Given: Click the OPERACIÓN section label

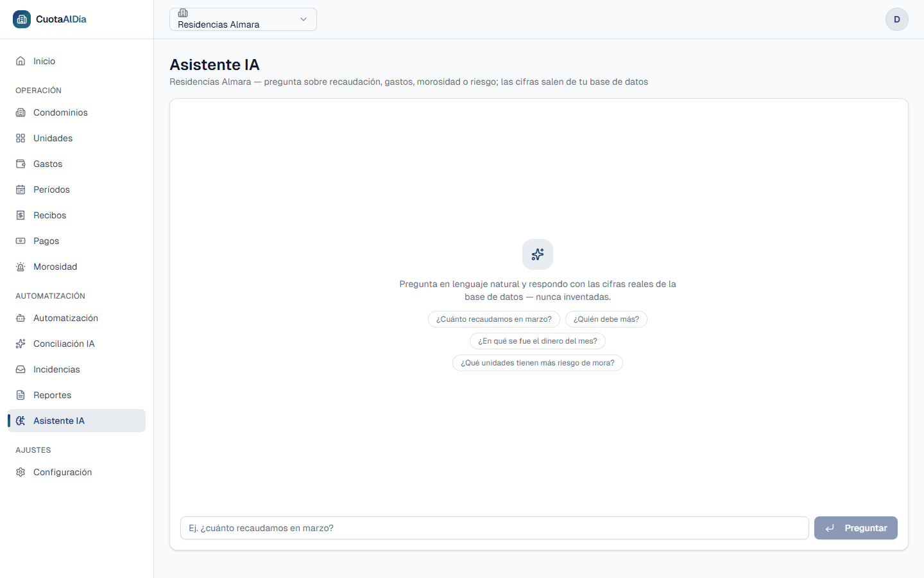Looking at the screenshot, I should 38,91.
